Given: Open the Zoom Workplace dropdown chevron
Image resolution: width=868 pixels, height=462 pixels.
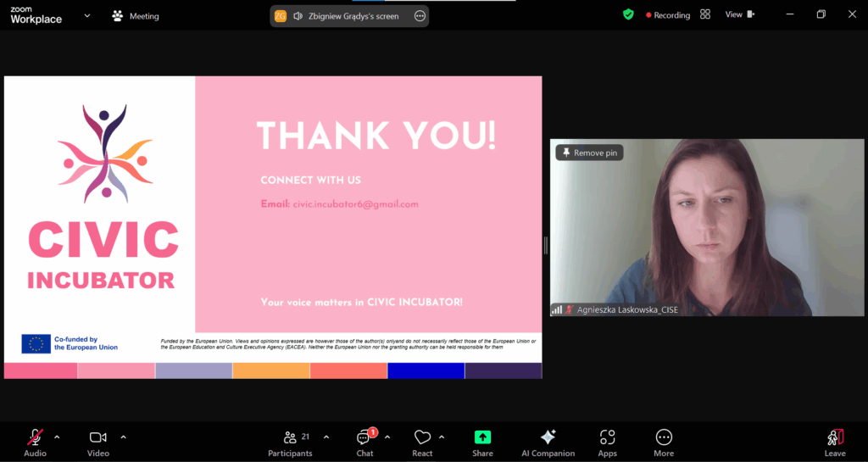Looking at the screenshot, I should 87,15.
